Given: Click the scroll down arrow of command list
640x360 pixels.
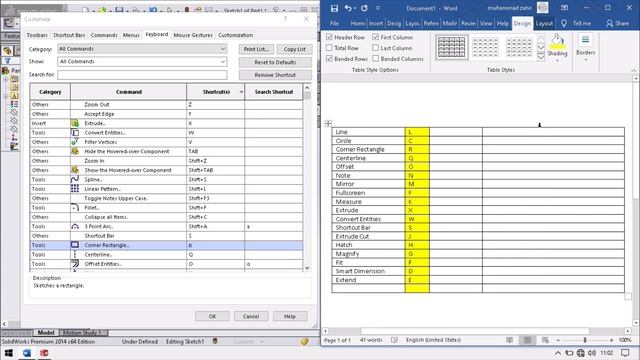Looking at the screenshot, I should [x=307, y=268].
